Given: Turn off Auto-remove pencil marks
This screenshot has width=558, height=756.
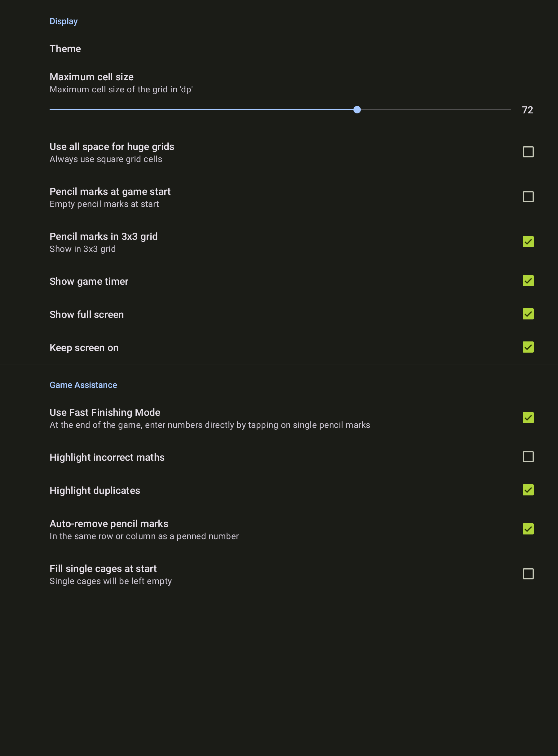Looking at the screenshot, I should pyautogui.click(x=528, y=529).
